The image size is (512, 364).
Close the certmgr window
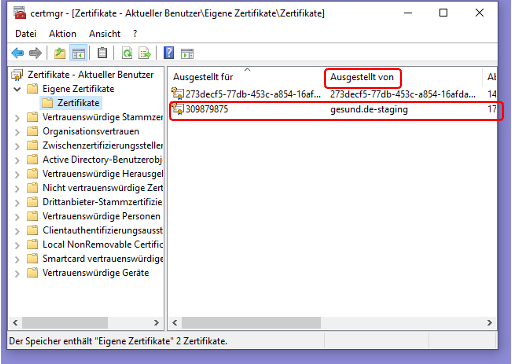479,13
